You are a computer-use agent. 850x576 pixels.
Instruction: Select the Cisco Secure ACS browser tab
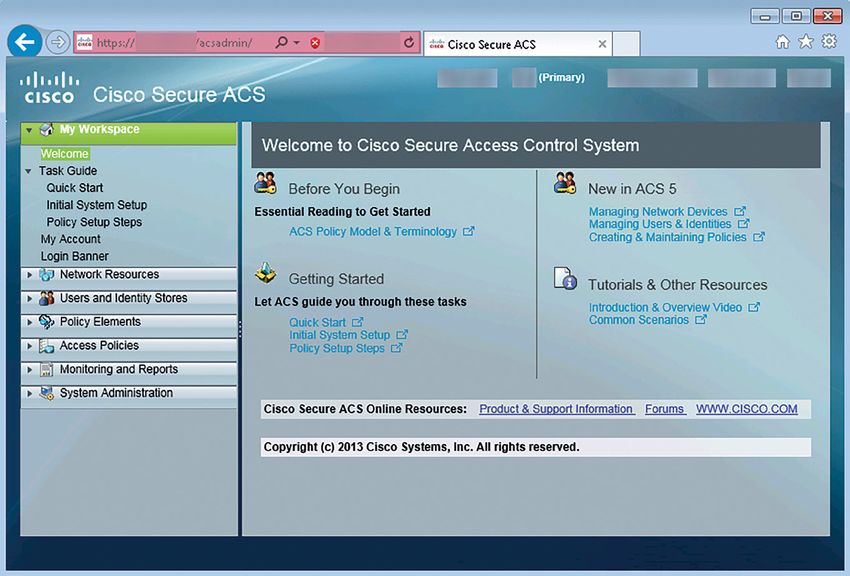pos(518,44)
